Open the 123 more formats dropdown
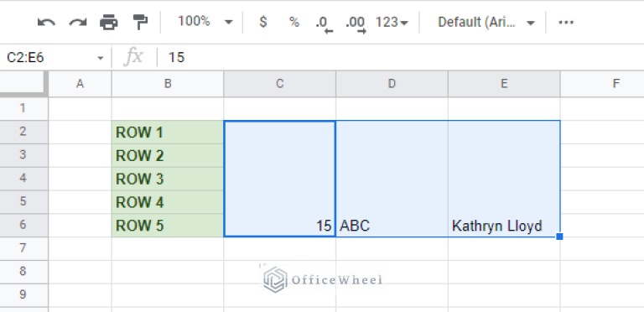The height and width of the screenshot is (312, 644). pos(392,22)
